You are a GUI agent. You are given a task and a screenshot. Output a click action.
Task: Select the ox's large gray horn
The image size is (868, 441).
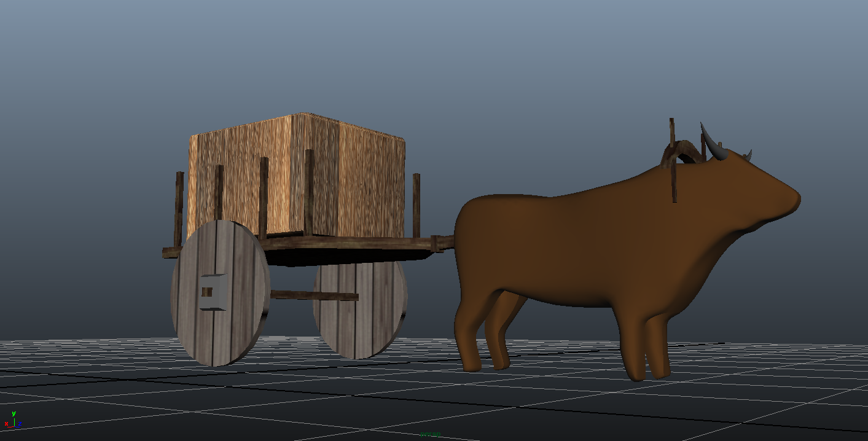click(x=713, y=142)
